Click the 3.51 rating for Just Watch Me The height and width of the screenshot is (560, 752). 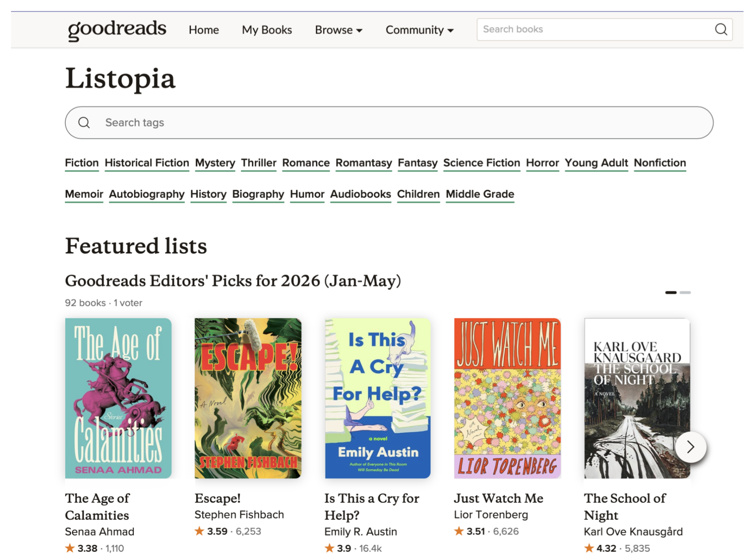tap(476, 531)
